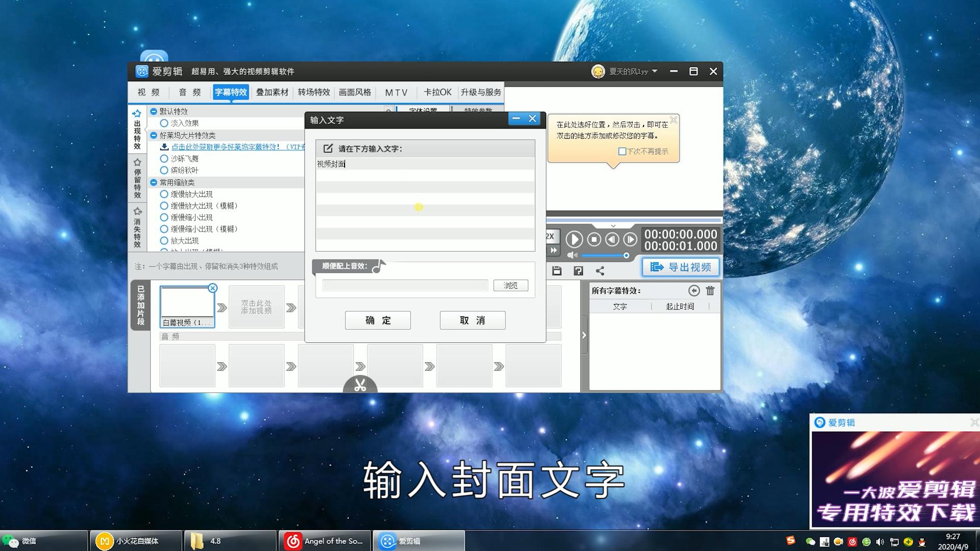This screenshot has width=980, height=551.
Task: Switch to the 画面风格 tab
Action: (355, 92)
